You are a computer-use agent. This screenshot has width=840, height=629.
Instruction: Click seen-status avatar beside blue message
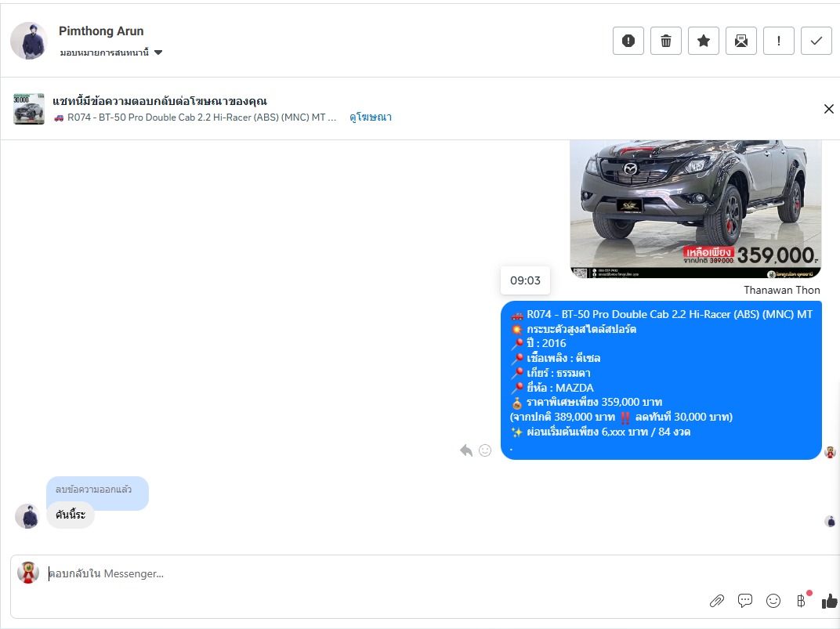[x=830, y=452]
